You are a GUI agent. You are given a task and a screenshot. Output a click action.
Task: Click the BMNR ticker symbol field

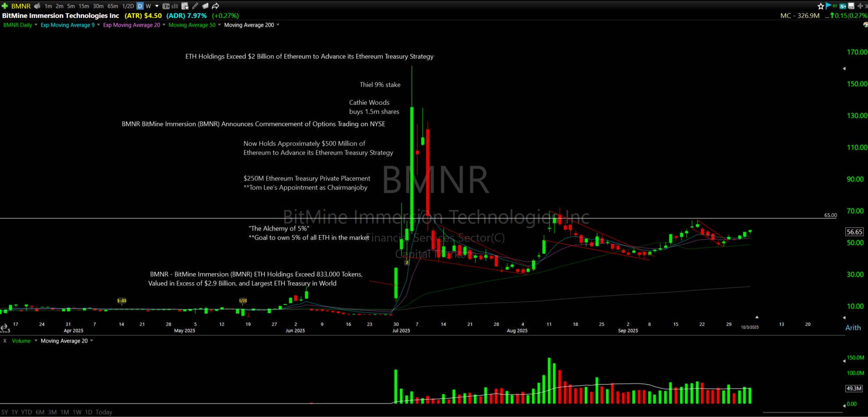21,6
